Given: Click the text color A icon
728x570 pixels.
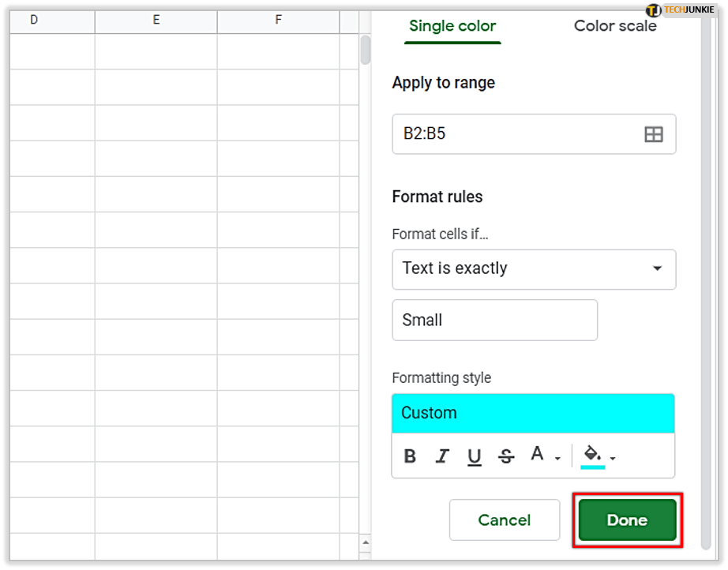Looking at the screenshot, I should pos(538,455).
